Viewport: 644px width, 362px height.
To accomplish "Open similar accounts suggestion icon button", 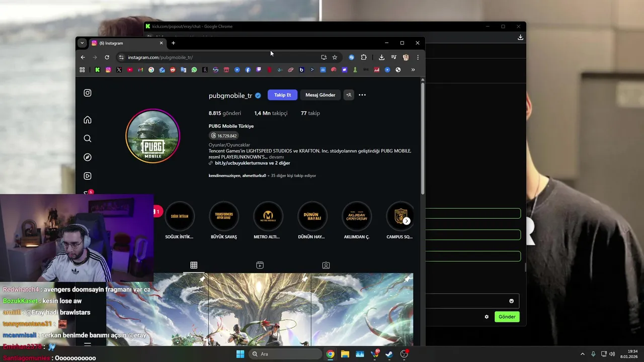I will pyautogui.click(x=349, y=95).
